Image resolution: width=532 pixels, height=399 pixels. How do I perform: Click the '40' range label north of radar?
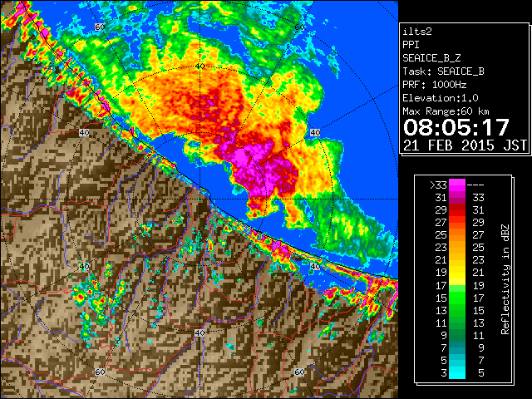coord(199,66)
